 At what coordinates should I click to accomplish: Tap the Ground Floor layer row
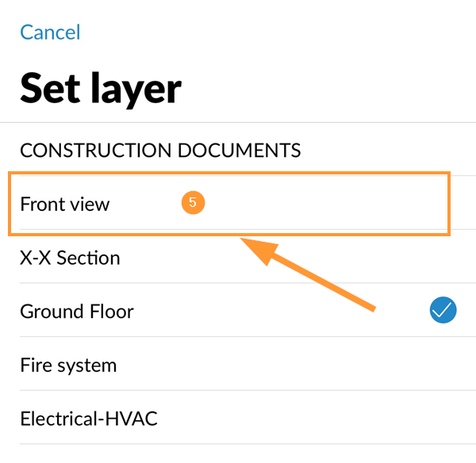pos(238,312)
